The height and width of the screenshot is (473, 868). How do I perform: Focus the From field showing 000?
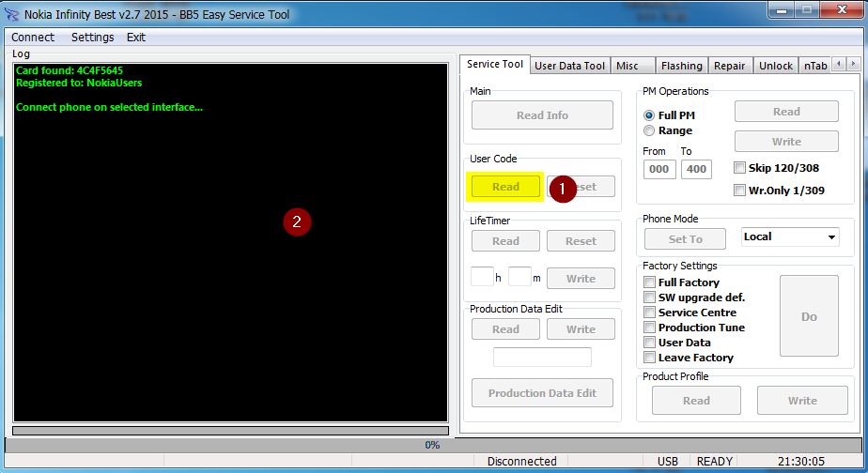659,169
